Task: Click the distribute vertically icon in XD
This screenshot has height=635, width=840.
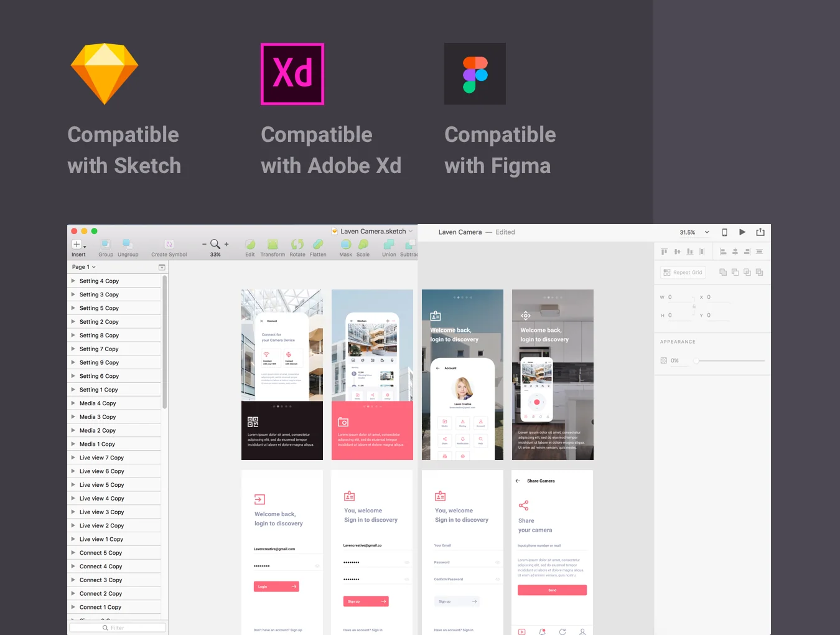Action: [702, 252]
